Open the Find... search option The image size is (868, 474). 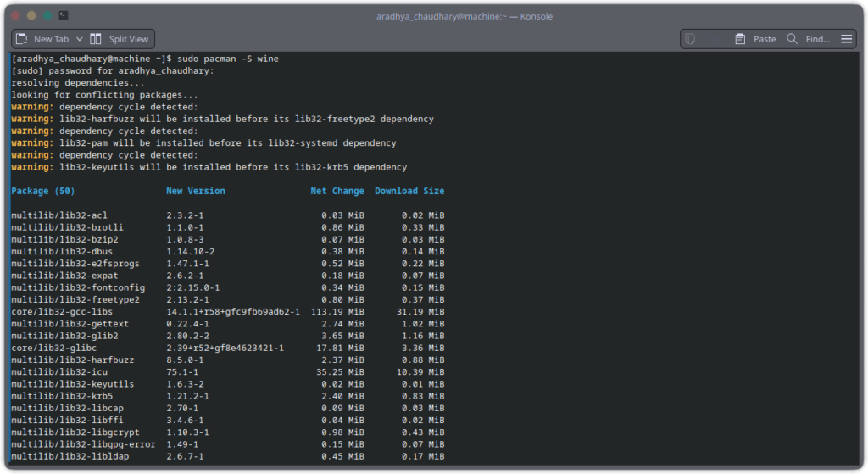[818, 39]
